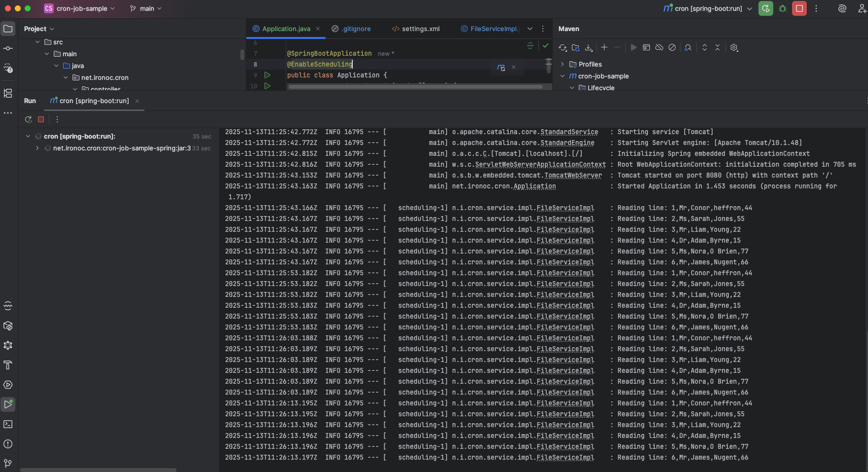The width and height of the screenshot is (868, 472).
Task: Toggle Offline Mode in the Maven panel
Action: point(659,47)
